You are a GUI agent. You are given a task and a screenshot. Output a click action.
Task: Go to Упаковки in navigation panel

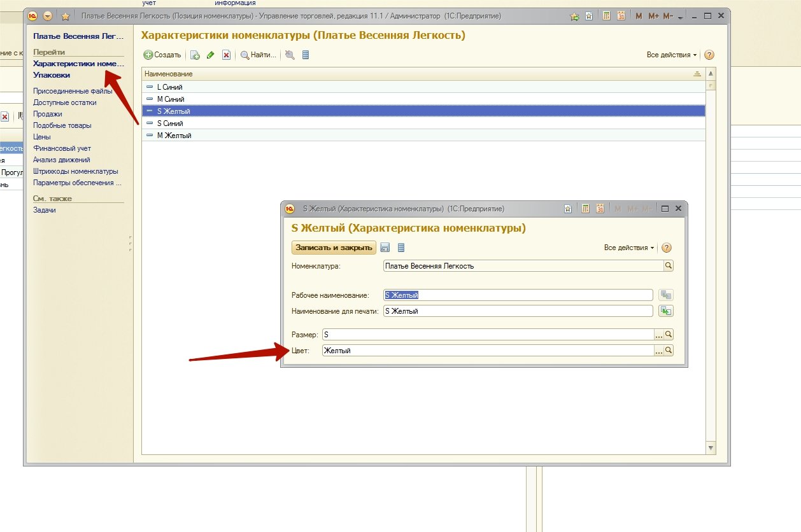52,75
